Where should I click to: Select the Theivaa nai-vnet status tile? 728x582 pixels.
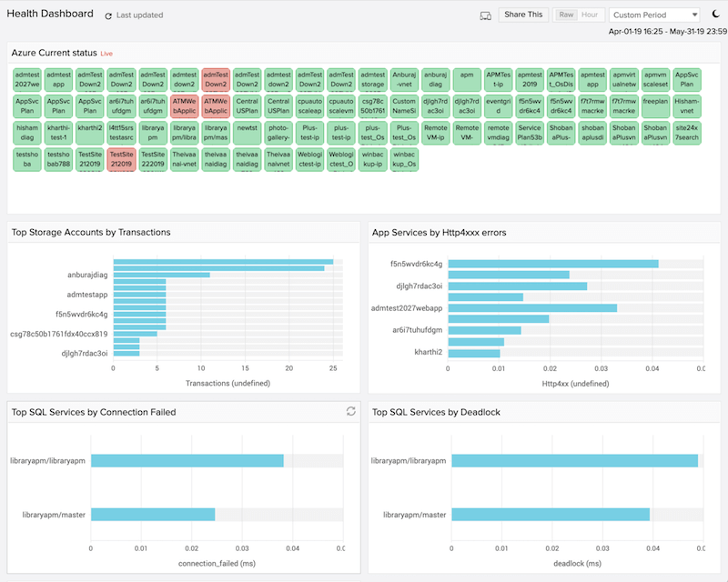(x=185, y=159)
